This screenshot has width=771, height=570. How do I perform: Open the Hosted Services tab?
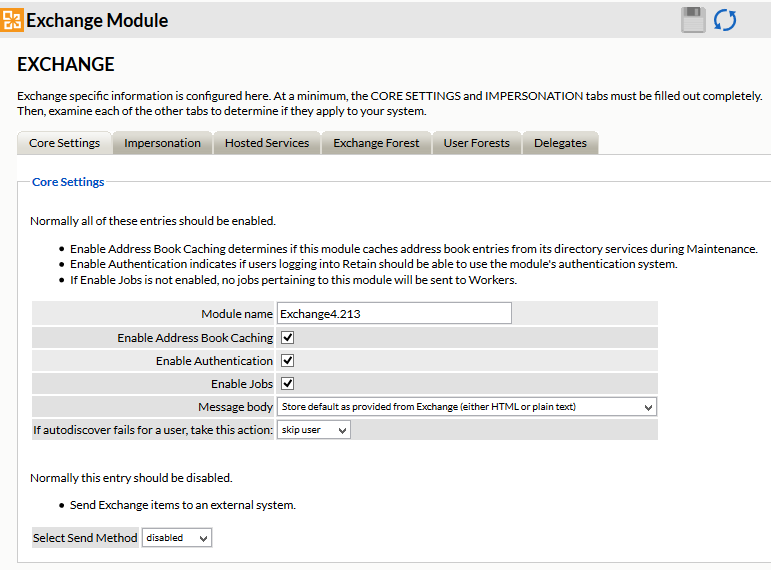click(x=266, y=143)
